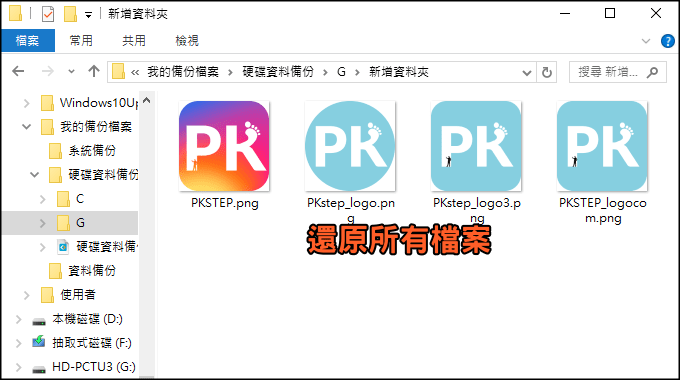Click G in the address path
680x380 pixels.
(341, 72)
